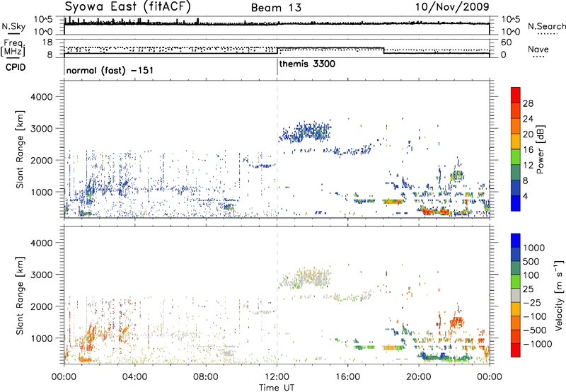Click the 'Velocity [m s-1]' color bar label
The image size is (566, 392).
coord(559,295)
